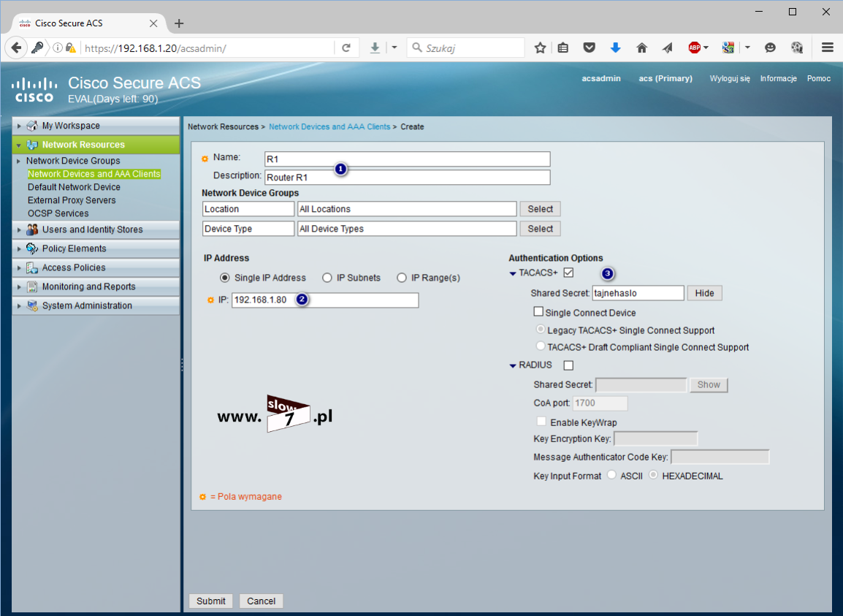The image size is (843, 616).
Task: Click the film reel extension icon
Action: pyautogui.click(x=797, y=48)
